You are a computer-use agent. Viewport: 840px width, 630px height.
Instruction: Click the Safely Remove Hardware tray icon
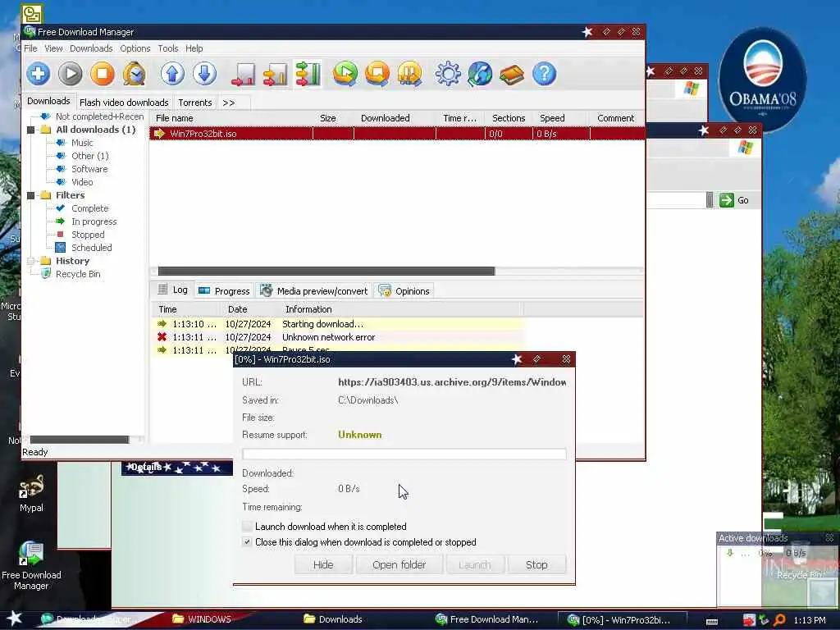(x=764, y=620)
